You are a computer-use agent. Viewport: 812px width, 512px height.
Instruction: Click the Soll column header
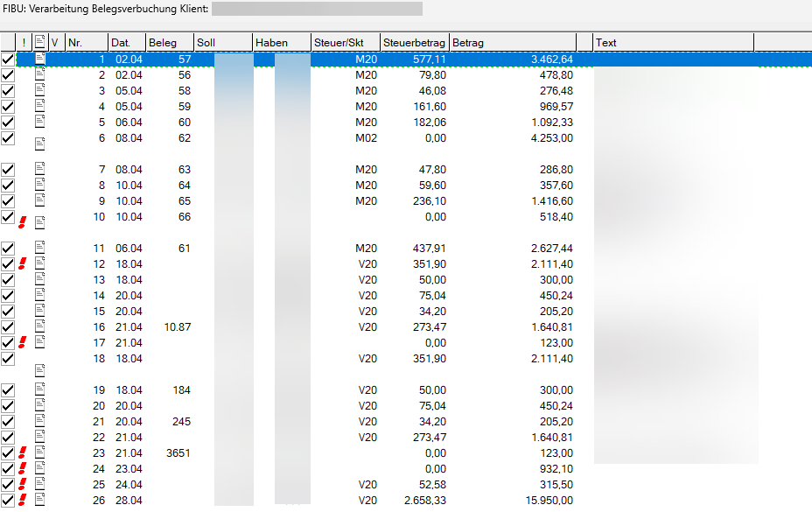(x=223, y=42)
